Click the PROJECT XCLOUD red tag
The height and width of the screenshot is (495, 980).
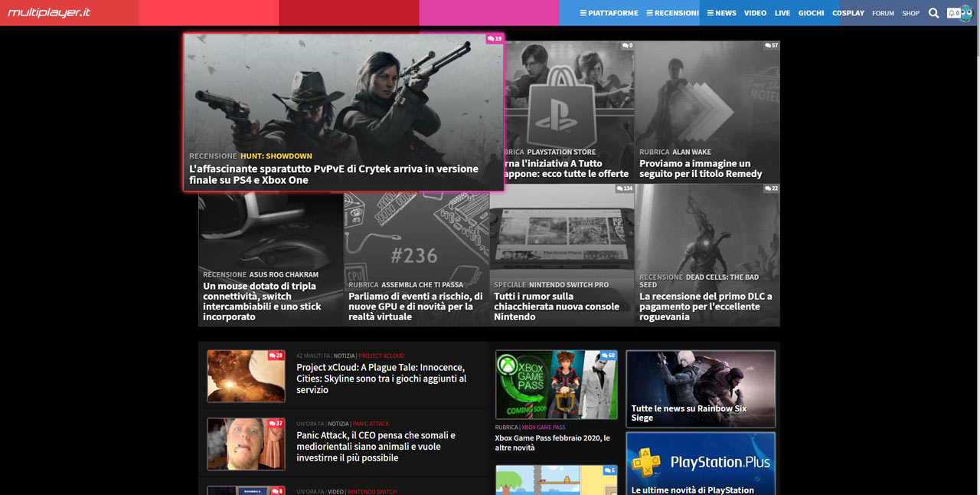(381, 356)
